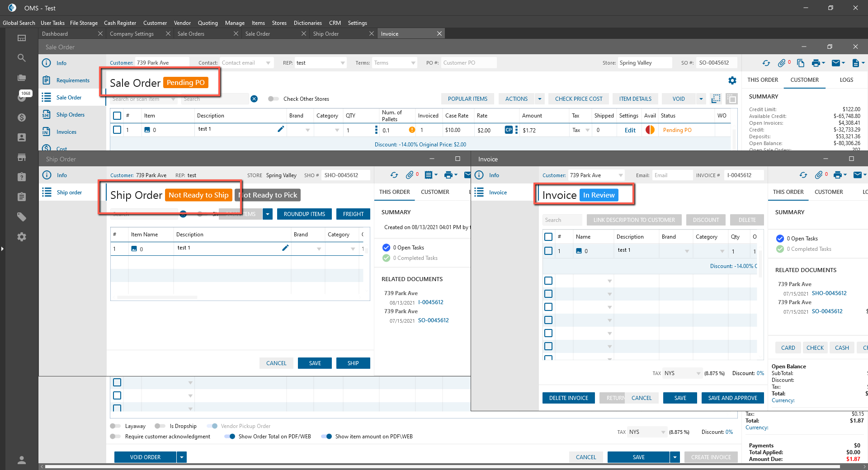Open attachments paperclip in Sale Order toolbar
The image size is (868, 470).
click(x=782, y=63)
